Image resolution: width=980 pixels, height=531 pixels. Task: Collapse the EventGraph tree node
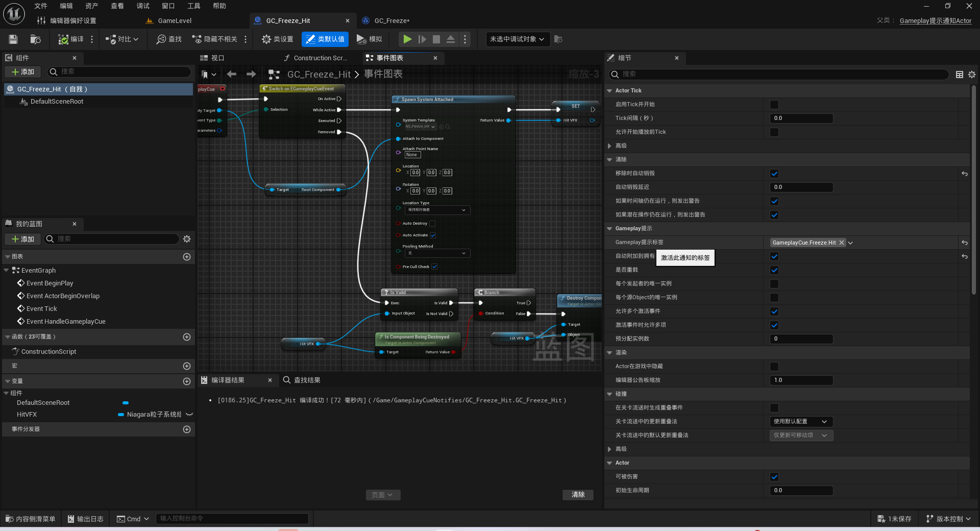[x=6, y=271]
